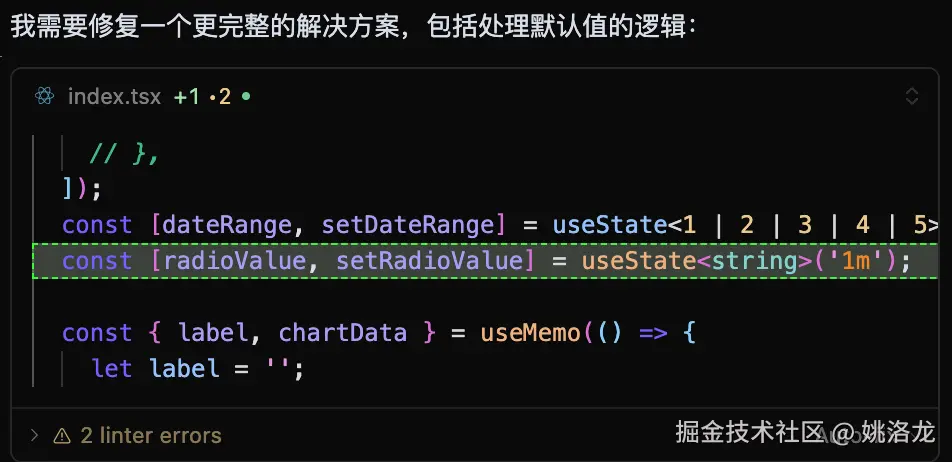Viewport: 952px width, 462px height.
Task: Click the '1m' string literal
Action: click(x=854, y=261)
